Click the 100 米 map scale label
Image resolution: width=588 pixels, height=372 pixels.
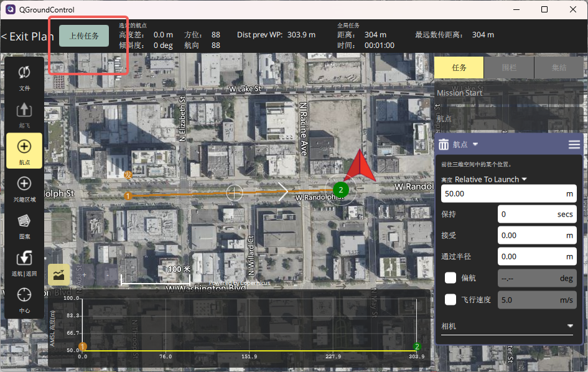click(x=179, y=269)
